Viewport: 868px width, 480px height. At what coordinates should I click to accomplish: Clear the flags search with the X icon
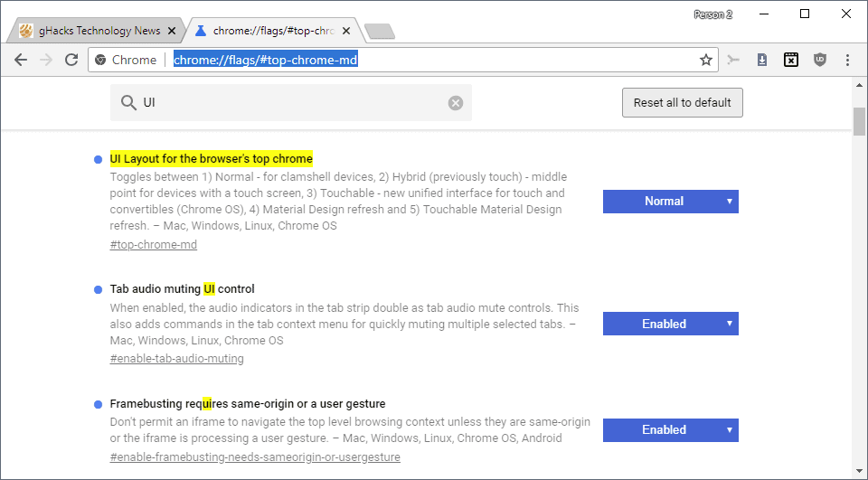456,103
